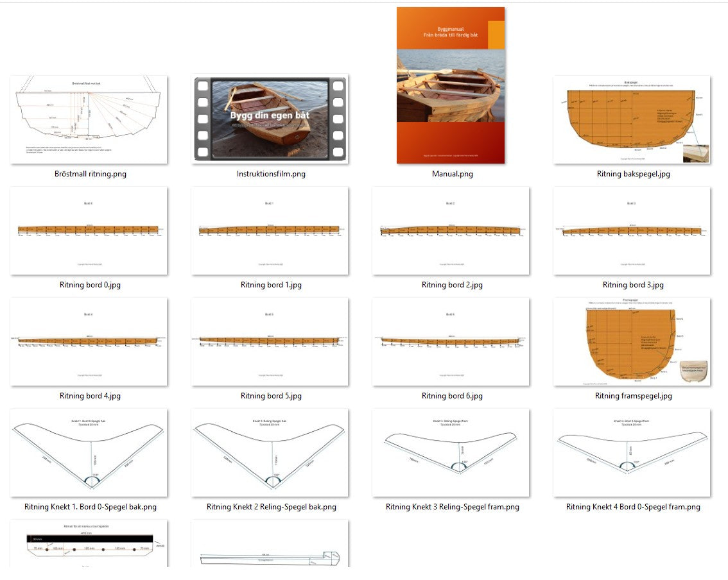Click the file name 'Ritning bord 4.jpg'

click(90, 396)
